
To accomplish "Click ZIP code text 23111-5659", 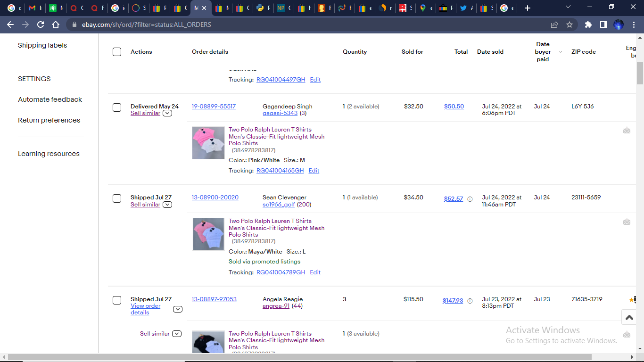I will coord(586,197).
